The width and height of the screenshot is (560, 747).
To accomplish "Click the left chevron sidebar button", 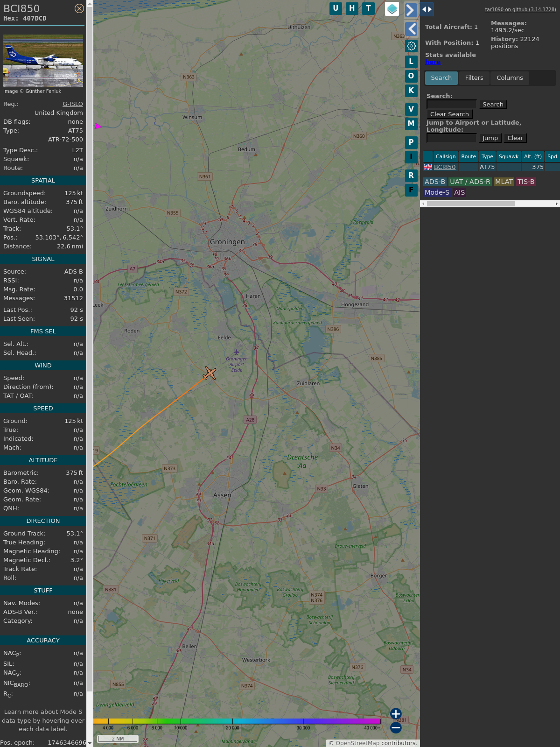I will [x=411, y=29].
